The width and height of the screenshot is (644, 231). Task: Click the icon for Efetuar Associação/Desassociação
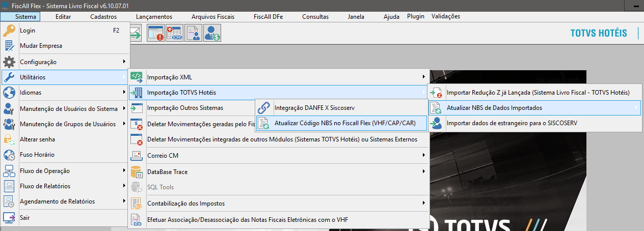(x=137, y=220)
